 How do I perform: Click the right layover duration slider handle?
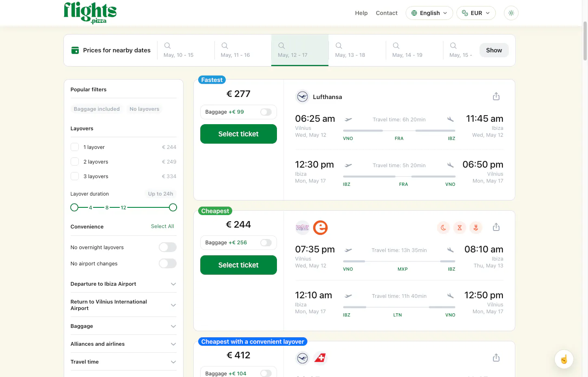point(173,207)
